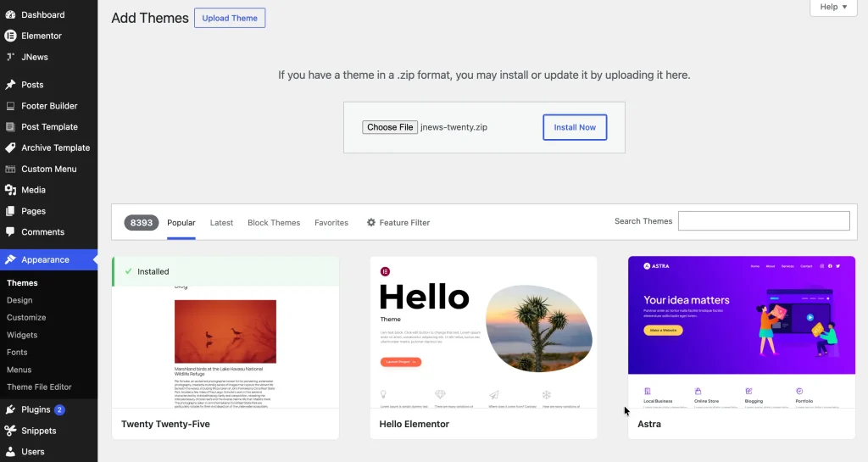Click the JNews icon in sidebar
The width and height of the screenshot is (868, 462).
pos(10,57)
